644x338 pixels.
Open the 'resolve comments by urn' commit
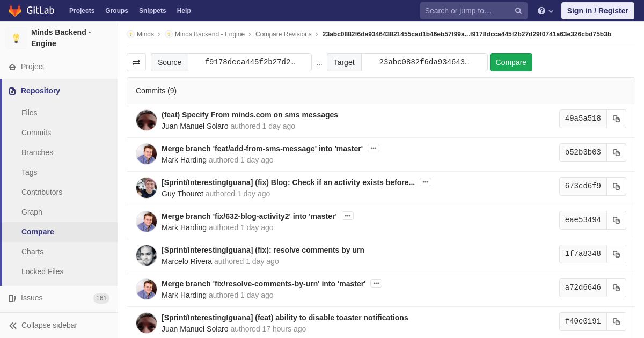tap(263, 250)
